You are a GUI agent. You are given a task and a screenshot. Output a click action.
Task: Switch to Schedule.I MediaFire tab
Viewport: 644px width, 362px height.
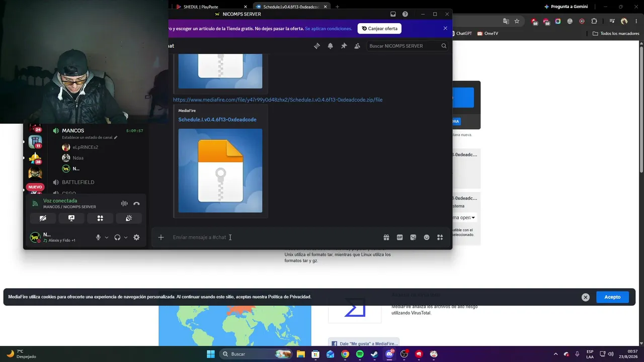pos(291,7)
